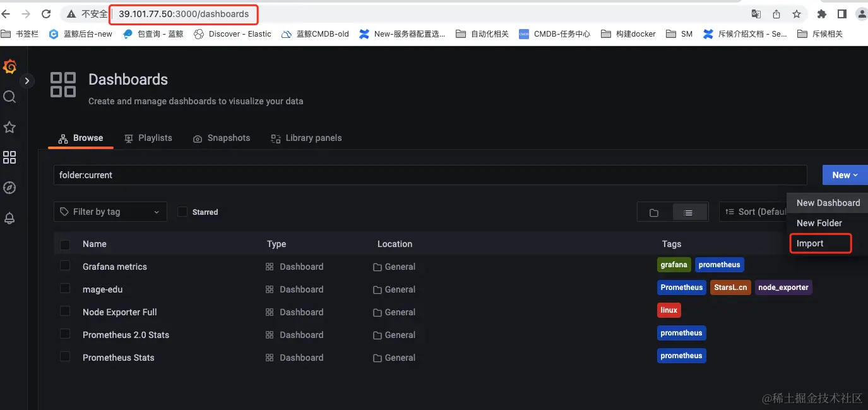
Task: Click the Grafana logo icon
Action: click(x=9, y=66)
